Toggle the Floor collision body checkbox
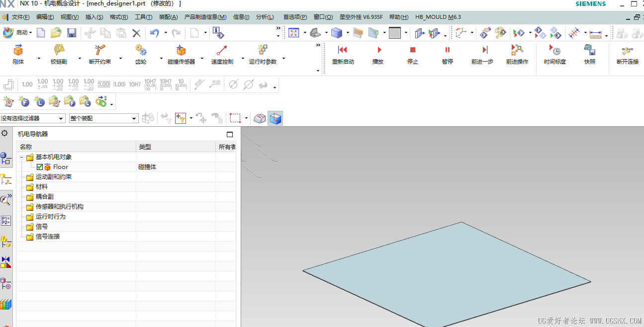644x327 pixels. click(39, 166)
